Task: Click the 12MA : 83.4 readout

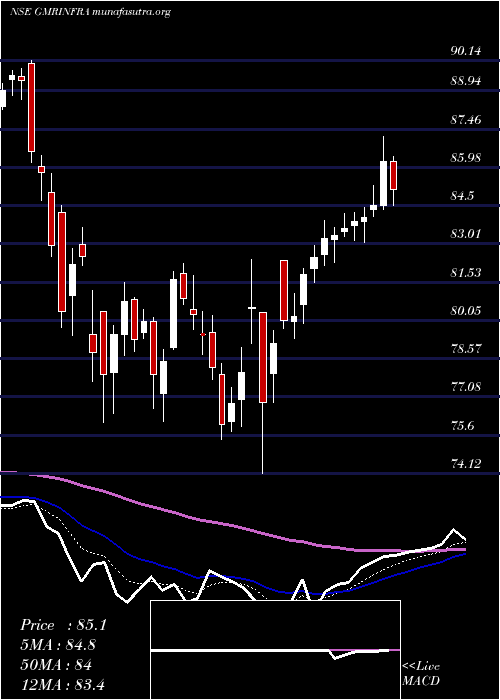Action: tap(62, 684)
